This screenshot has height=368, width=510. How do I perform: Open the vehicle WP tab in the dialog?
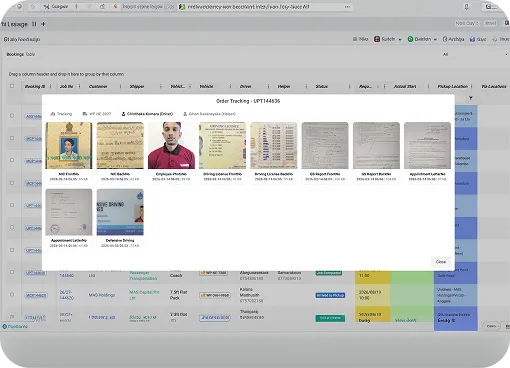(97, 114)
